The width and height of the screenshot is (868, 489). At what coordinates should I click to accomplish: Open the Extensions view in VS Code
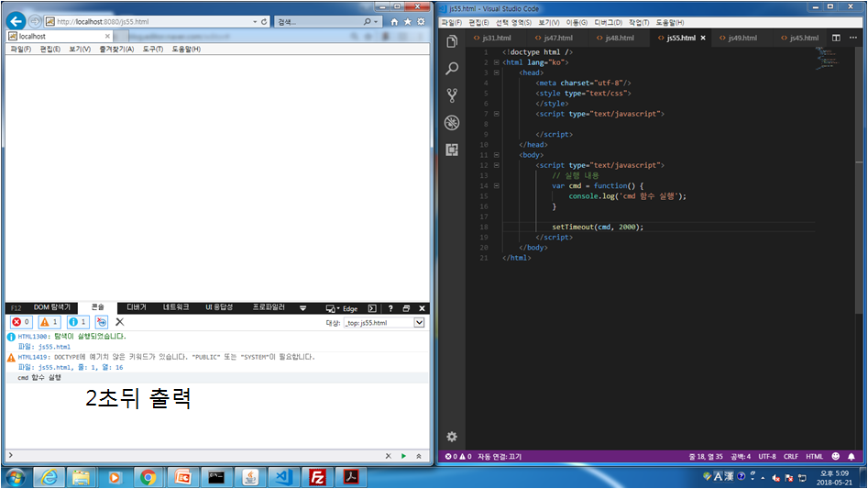coord(452,150)
